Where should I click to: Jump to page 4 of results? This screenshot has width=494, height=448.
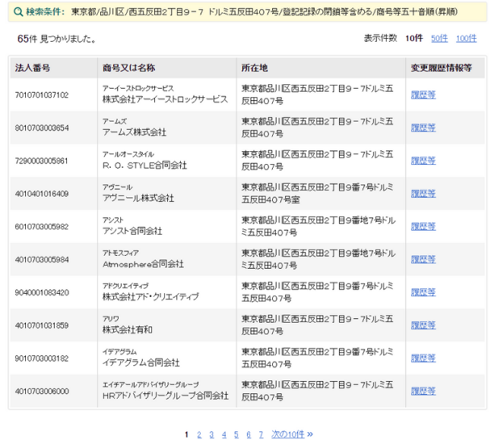(x=224, y=434)
